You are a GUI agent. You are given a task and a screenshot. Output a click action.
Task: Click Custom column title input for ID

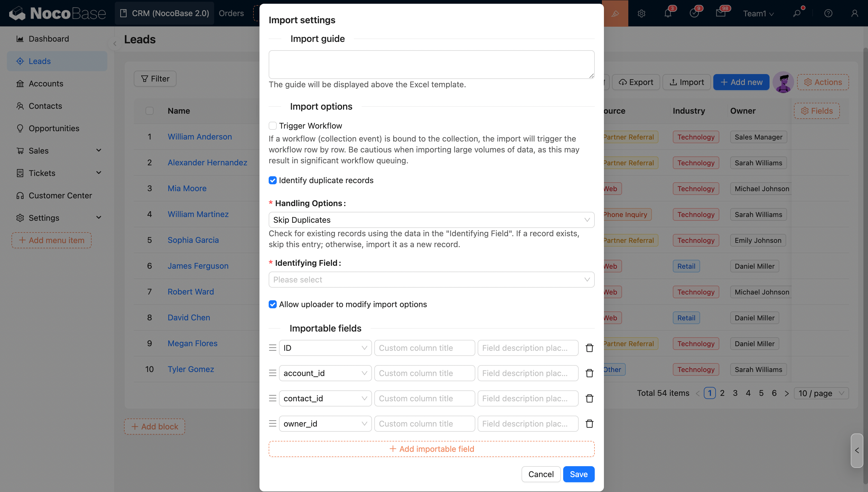click(424, 348)
